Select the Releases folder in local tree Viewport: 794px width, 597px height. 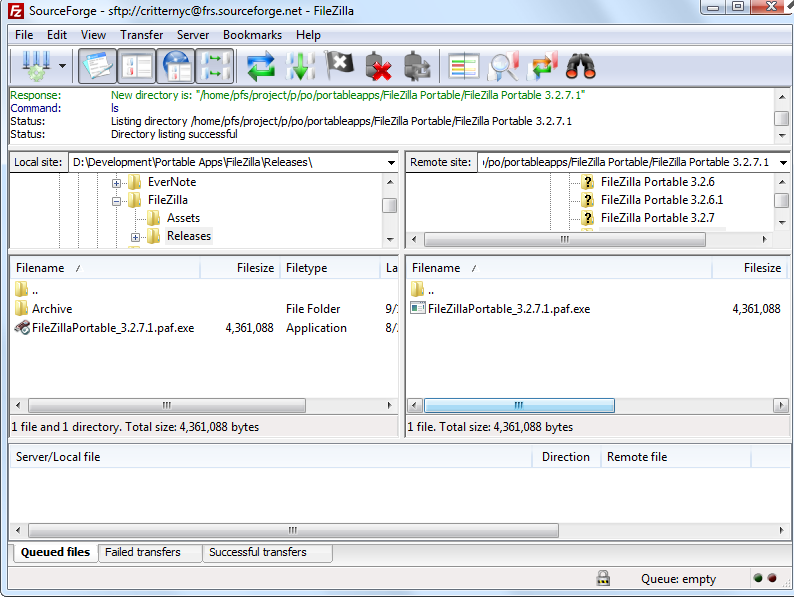pyautogui.click(x=189, y=236)
